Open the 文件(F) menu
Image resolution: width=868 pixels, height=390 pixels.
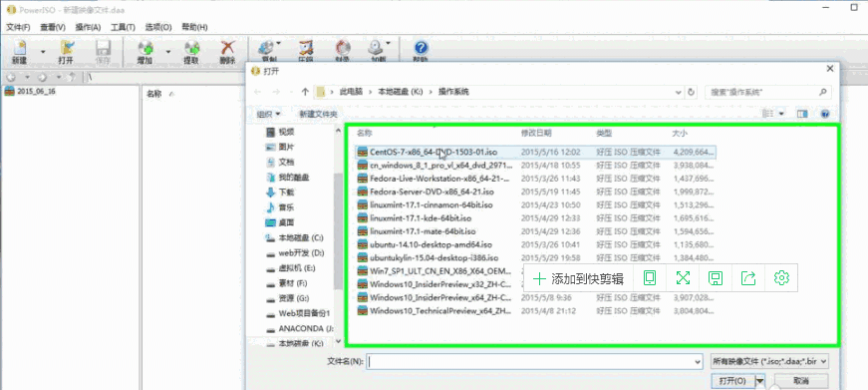point(18,27)
